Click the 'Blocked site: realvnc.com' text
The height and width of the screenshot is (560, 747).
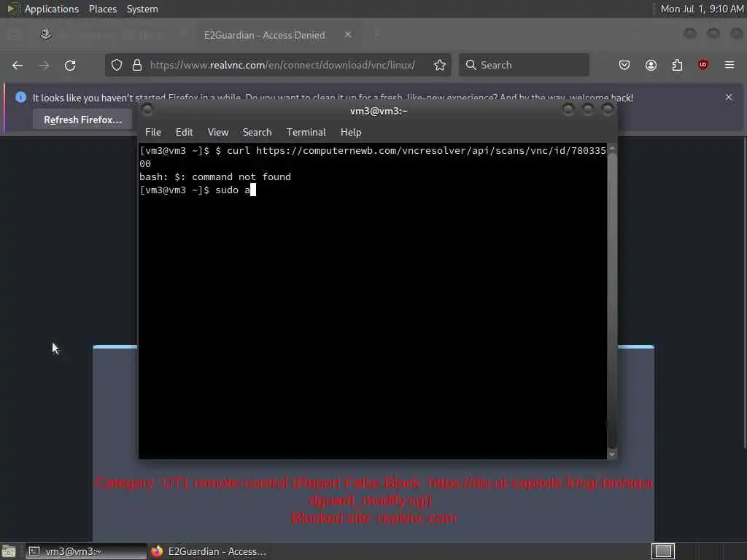point(373,518)
